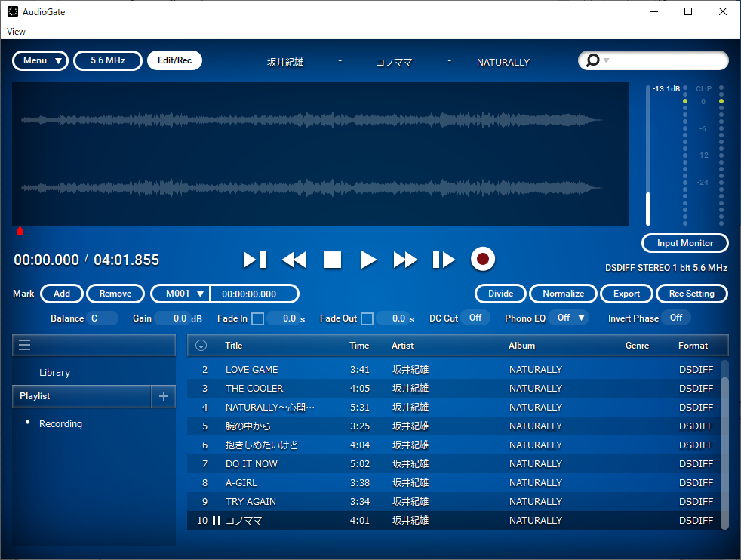Click the Remove mark button

pyautogui.click(x=115, y=294)
